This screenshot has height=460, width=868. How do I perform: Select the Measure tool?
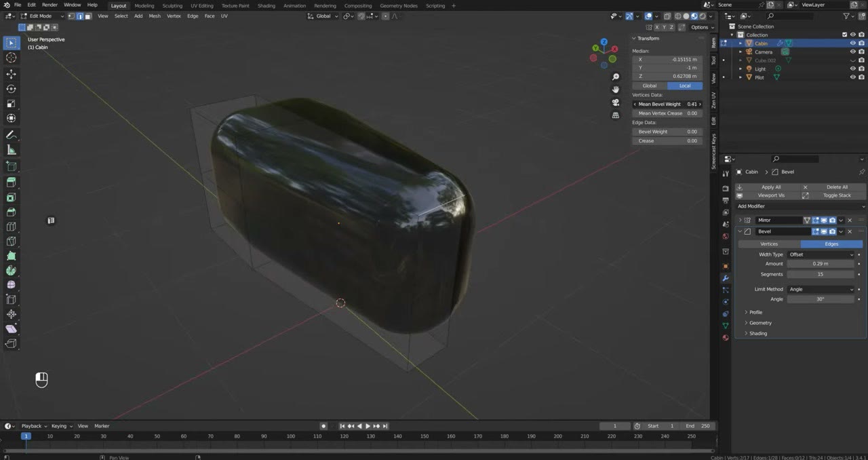(11, 150)
